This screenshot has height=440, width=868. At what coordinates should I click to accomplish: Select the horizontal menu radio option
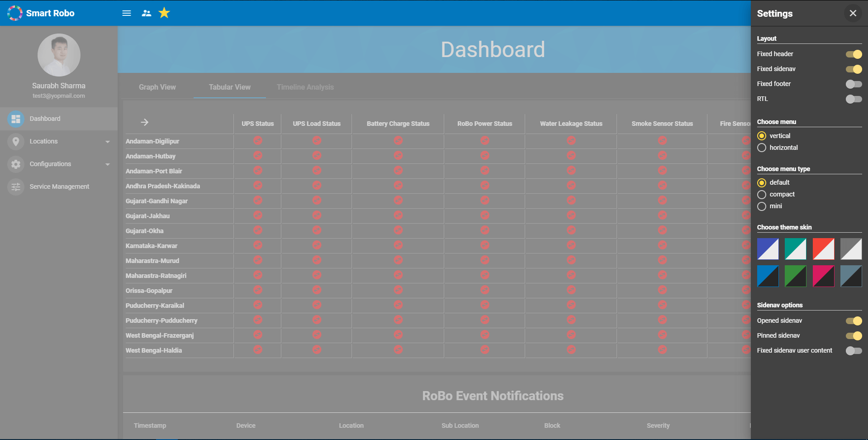(762, 148)
